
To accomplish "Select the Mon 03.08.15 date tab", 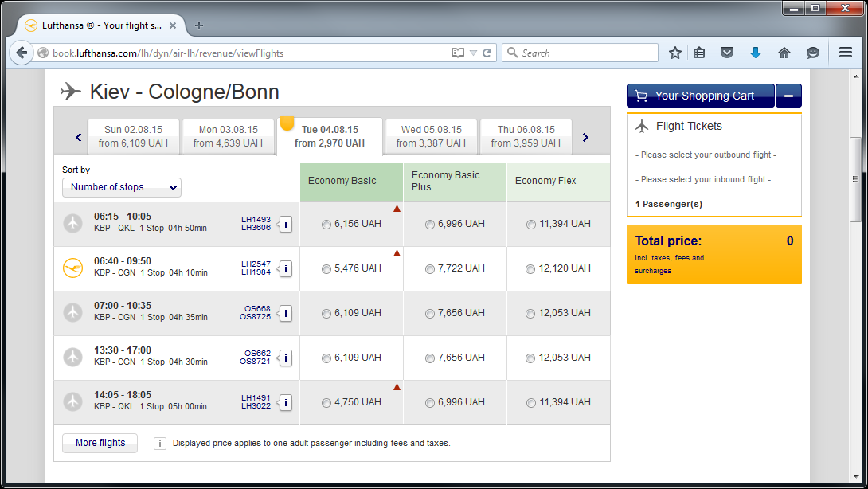I will point(228,136).
